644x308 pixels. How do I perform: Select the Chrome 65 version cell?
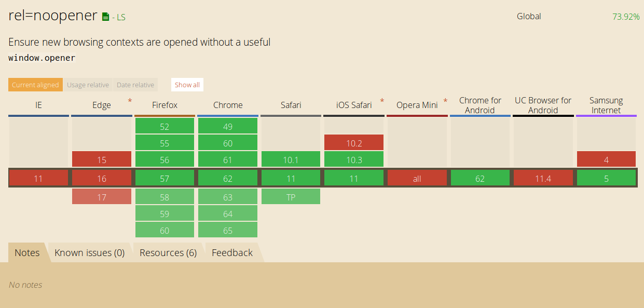click(x=228, y=230)
